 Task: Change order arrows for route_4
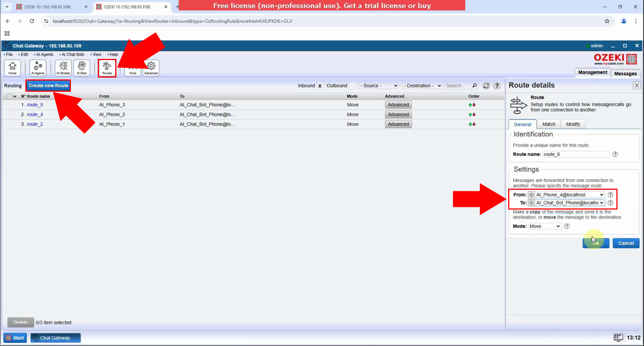pyautogui.click(x=472, y=114)
